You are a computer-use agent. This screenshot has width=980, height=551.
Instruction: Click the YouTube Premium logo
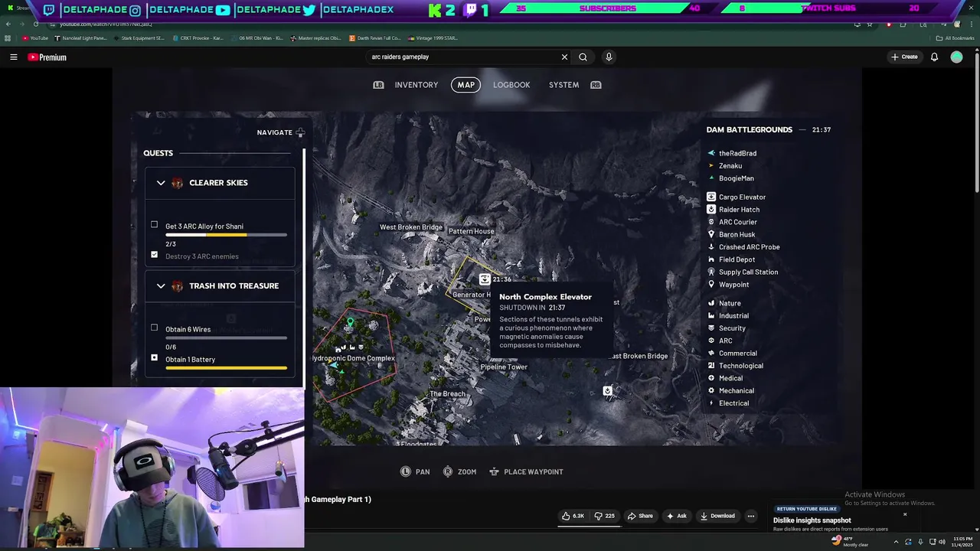(x=47, y=57)
